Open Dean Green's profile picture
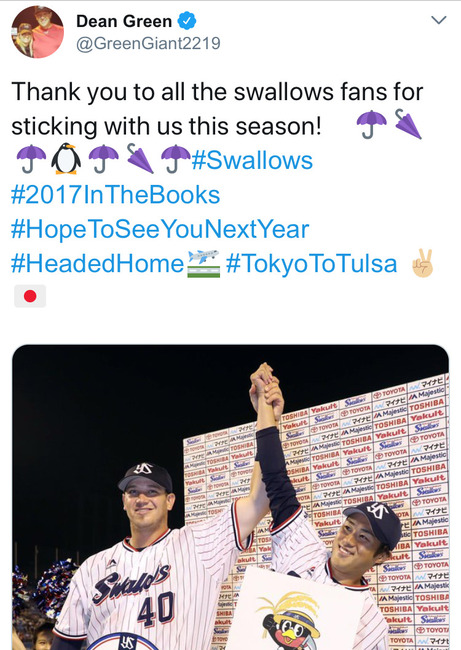461x650 pixels. pyautogui.click(x=37, y=32)
